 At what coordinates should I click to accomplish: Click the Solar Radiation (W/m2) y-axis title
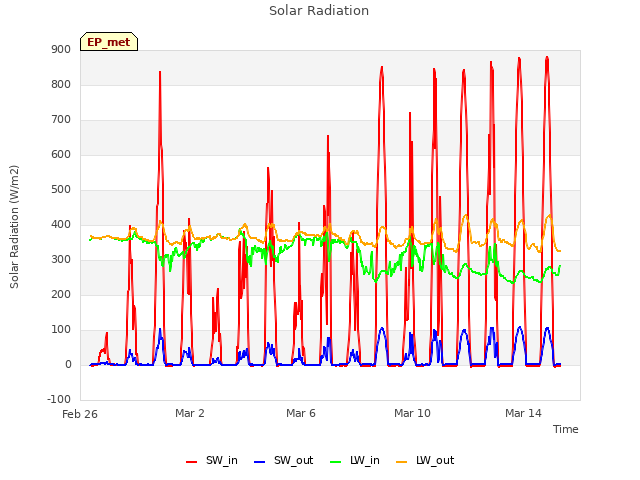click(x=14, y=227)
